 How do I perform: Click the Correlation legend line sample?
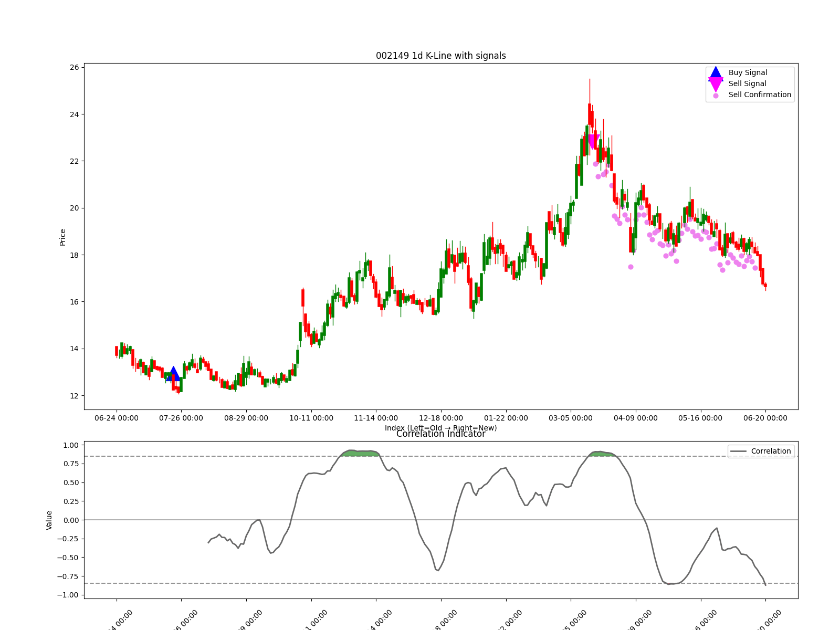tap(738, 451)
